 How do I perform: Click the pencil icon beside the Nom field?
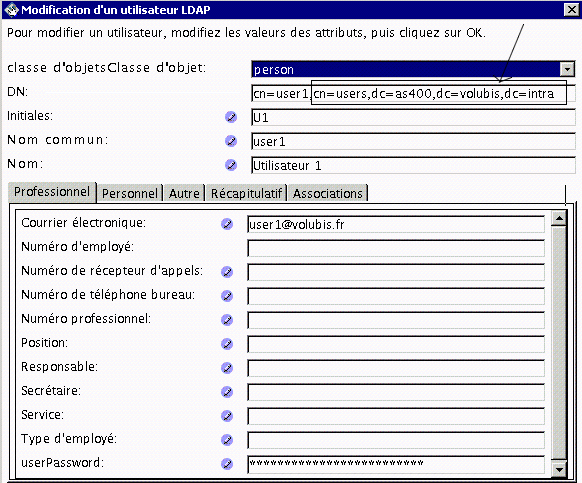(x=231, y=165)
